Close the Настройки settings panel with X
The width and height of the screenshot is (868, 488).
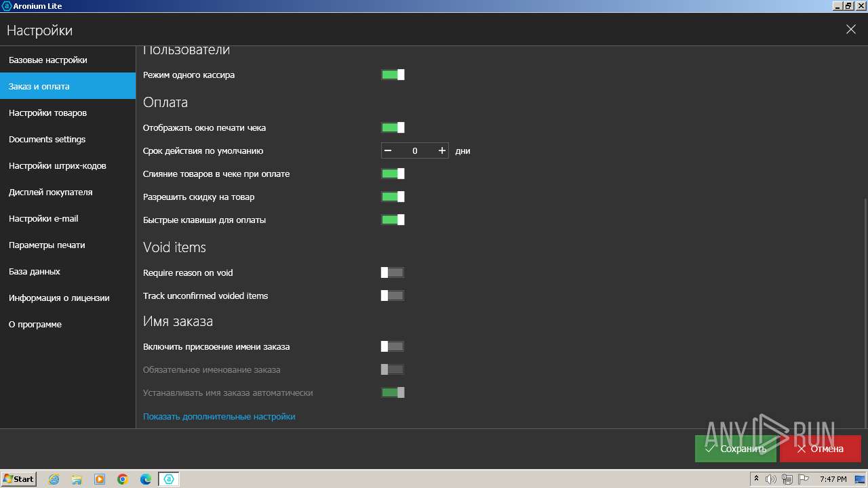coord(850,29)
